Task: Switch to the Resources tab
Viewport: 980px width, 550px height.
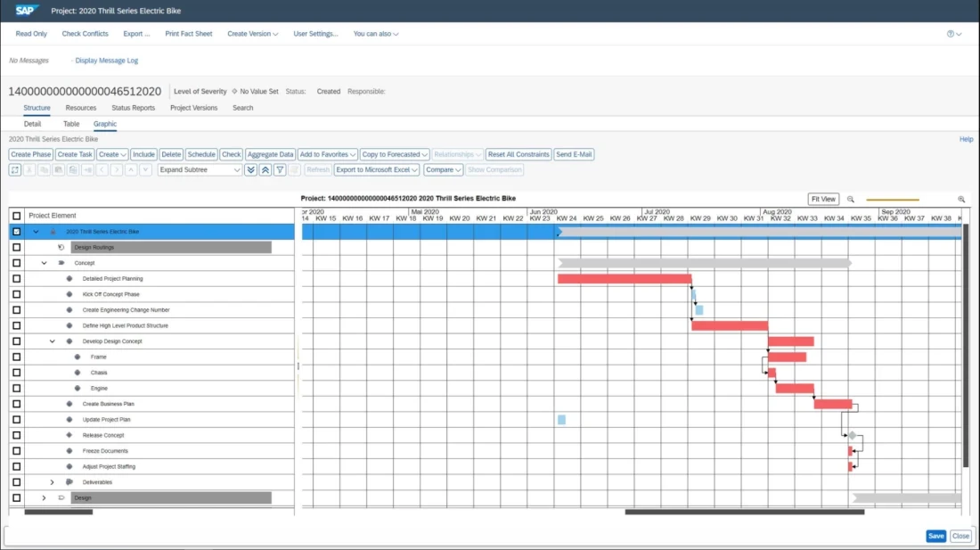Action: [x=81, y=108]
